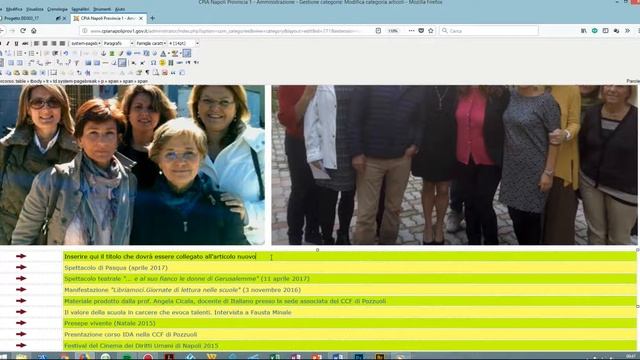Click the anchor icon in the editor toolbar

(104, 53)
